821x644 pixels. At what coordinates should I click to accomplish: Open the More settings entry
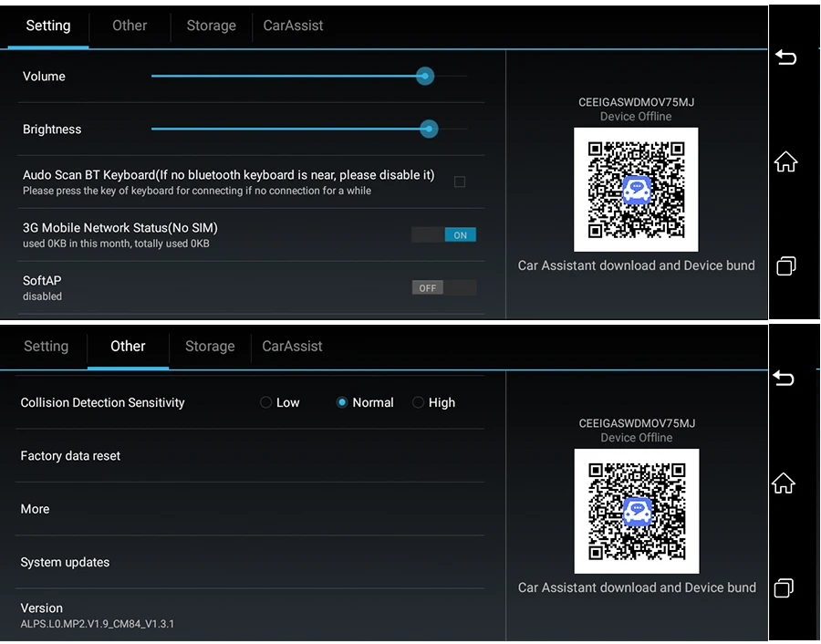250,509
